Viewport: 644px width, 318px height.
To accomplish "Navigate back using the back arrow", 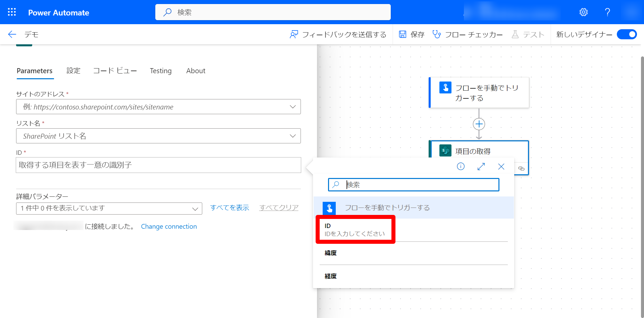I will tap(11, 34).
